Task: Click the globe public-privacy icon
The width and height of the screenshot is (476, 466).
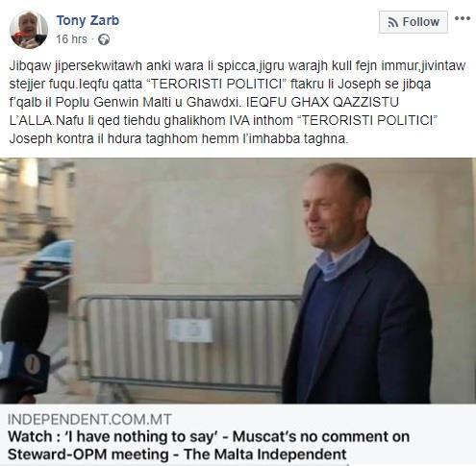Action: 104,39
